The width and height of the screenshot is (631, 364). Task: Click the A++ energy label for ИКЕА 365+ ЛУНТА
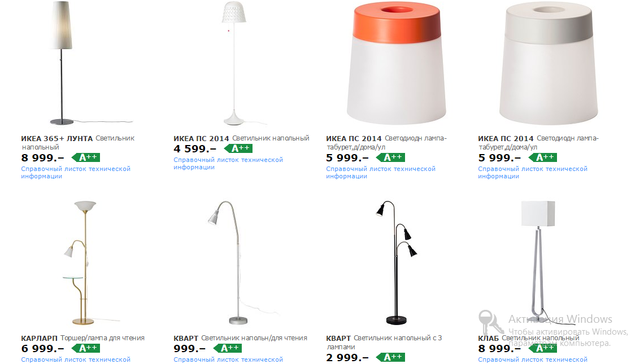click(86, 157)
